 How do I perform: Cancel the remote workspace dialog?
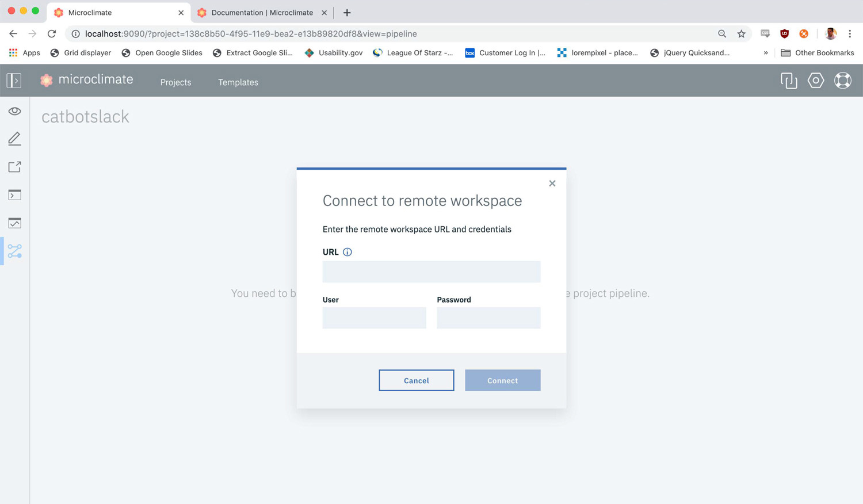(x=416, y=380)
